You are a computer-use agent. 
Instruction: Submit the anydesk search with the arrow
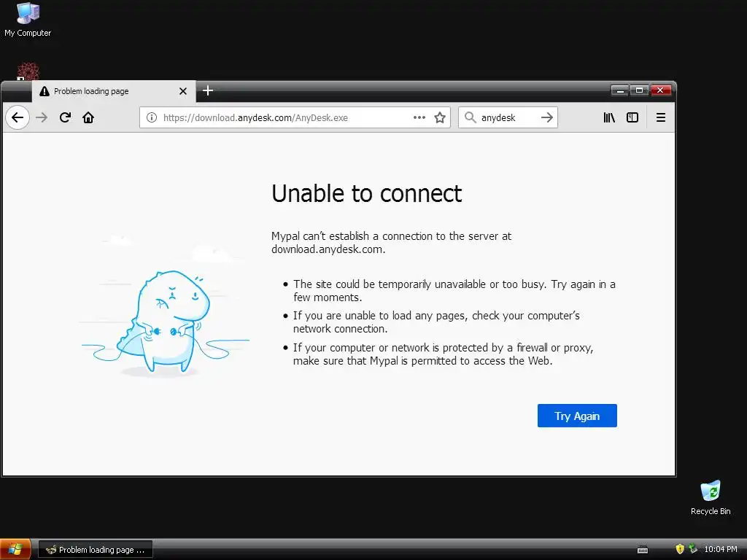coord(547,117)
